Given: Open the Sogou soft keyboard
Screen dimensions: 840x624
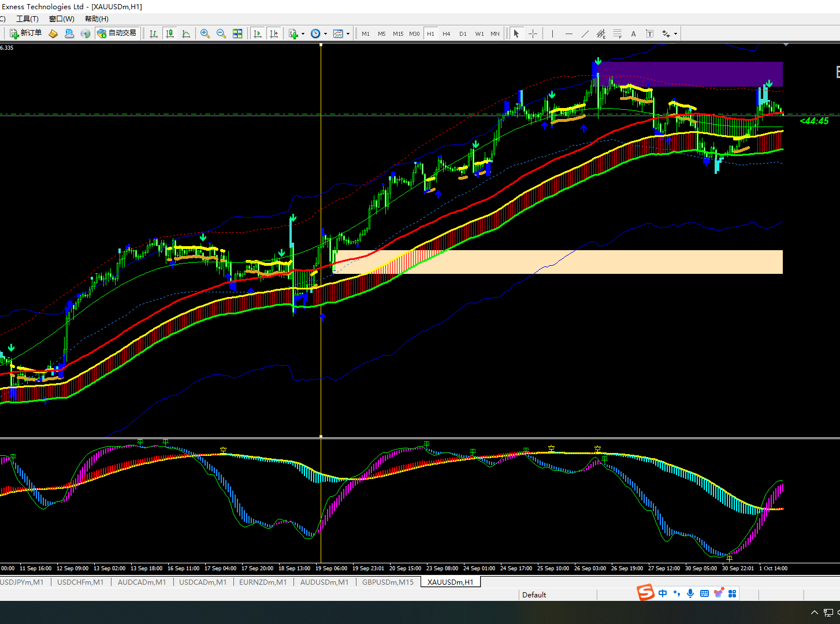Looking at the screenshot, I should (x=704, y=593).
